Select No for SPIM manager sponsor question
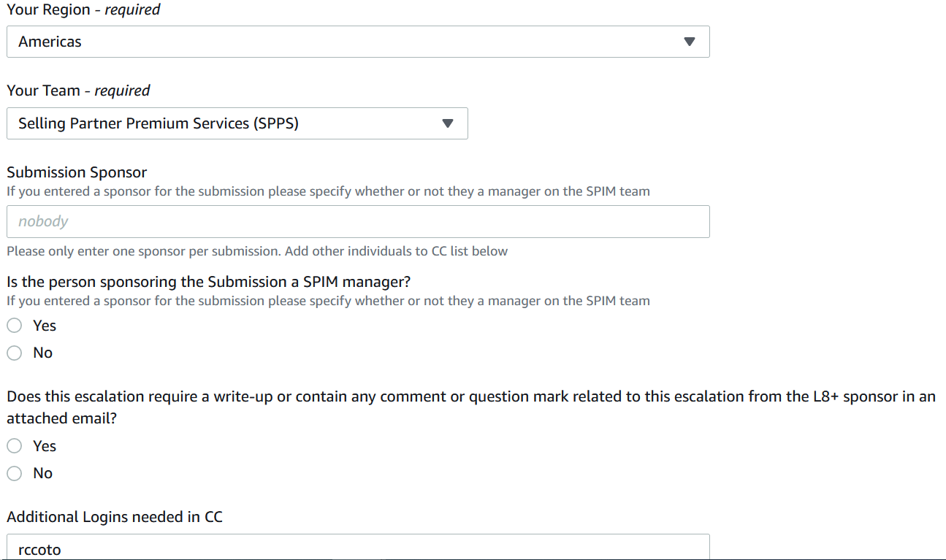 tap(15, 353)
